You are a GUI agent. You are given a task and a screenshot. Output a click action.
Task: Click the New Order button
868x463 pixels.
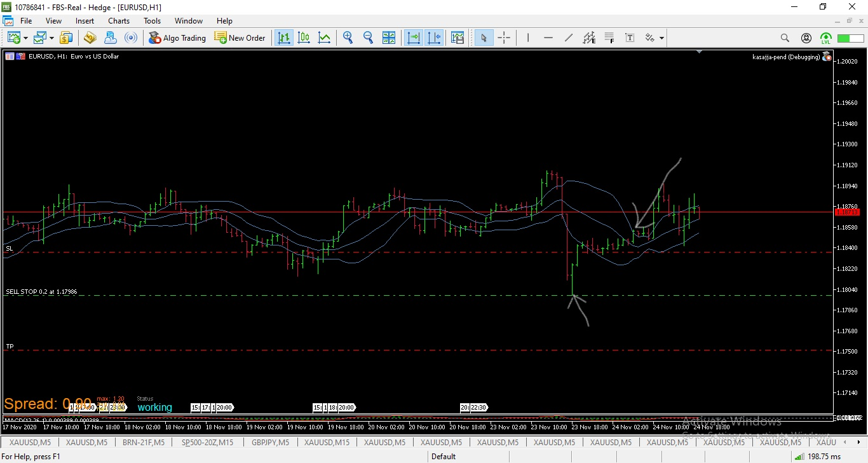click(240, 38)
